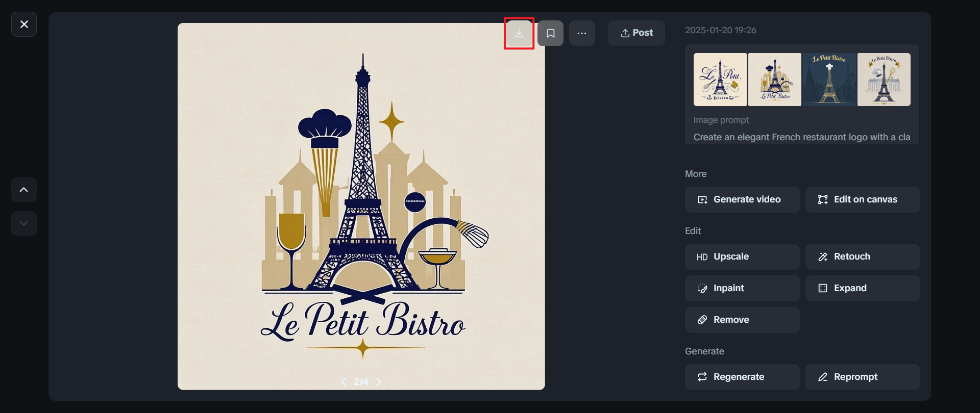980x413 pixels.
Task: Select the dark blue background thumbnail
Action: coord(829,80)
